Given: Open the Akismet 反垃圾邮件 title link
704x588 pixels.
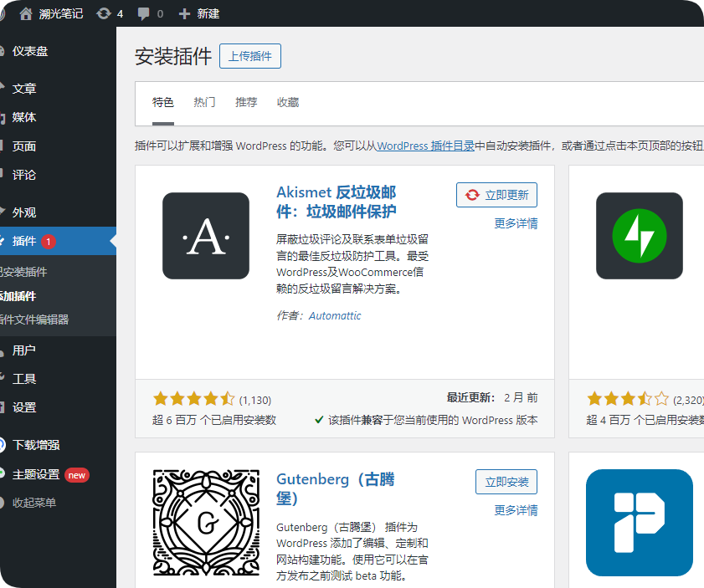Looking at the screenshot, I should coord(337,202).
